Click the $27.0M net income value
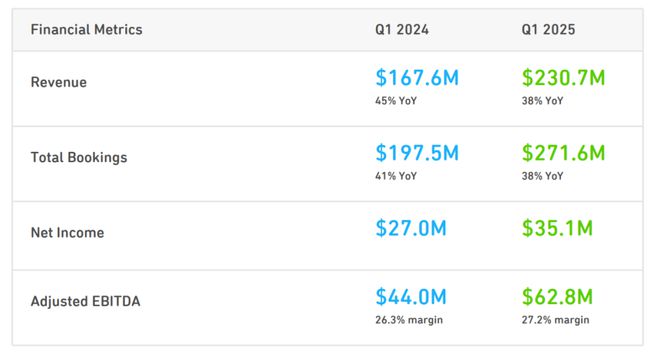Viewport: 660px width, 361px height. coord(411,228)
